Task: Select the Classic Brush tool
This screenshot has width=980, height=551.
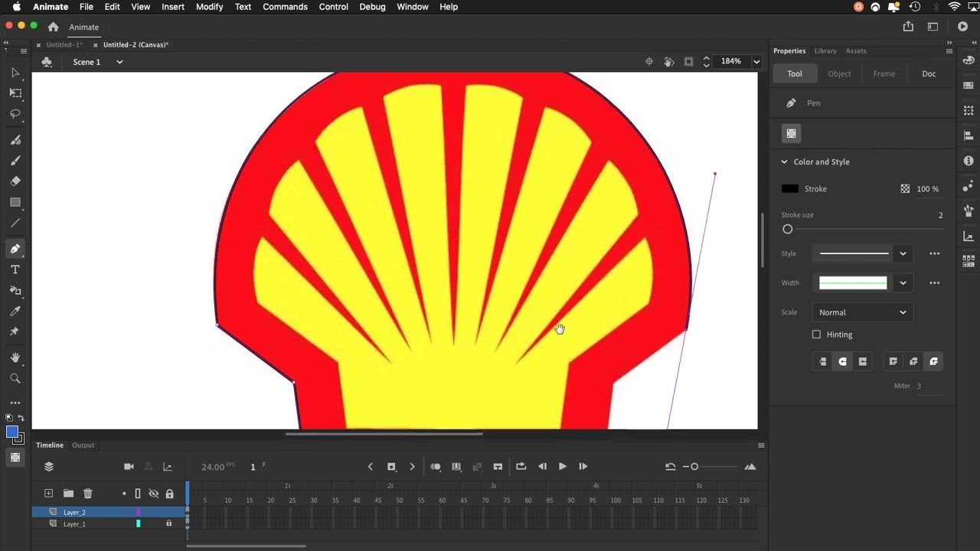Action: (15, 161)
